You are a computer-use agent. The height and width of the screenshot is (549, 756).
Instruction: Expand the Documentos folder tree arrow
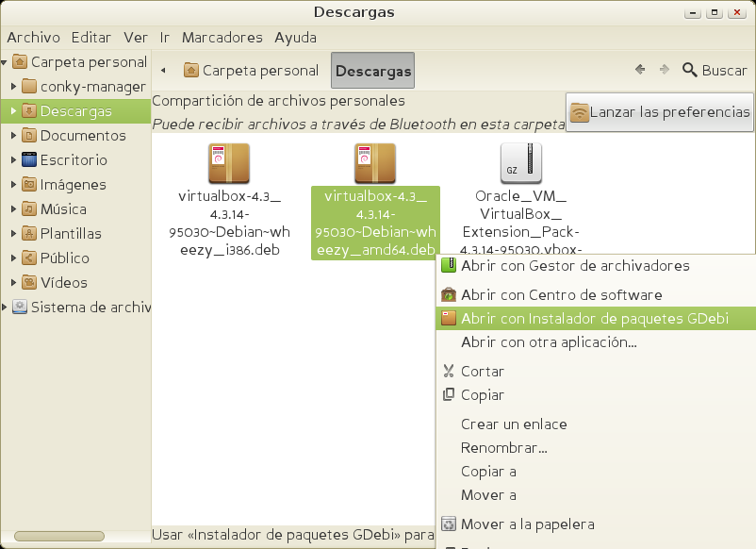13,136
